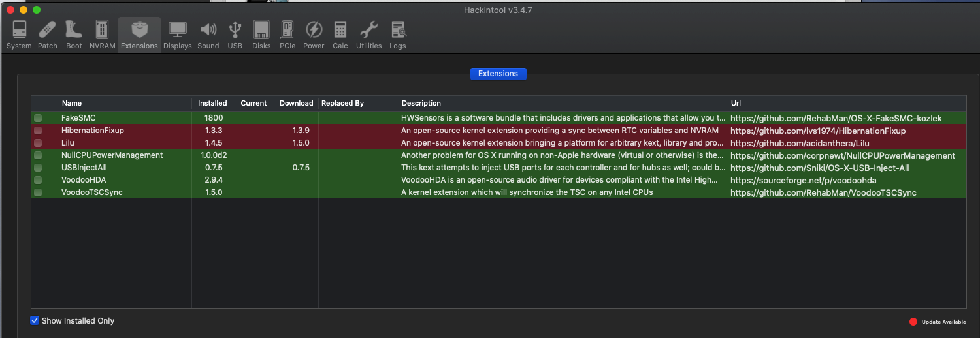Open the Utilities section
Image resolution: width=980 pixels, height=338 pixels.
click(368, 35)
